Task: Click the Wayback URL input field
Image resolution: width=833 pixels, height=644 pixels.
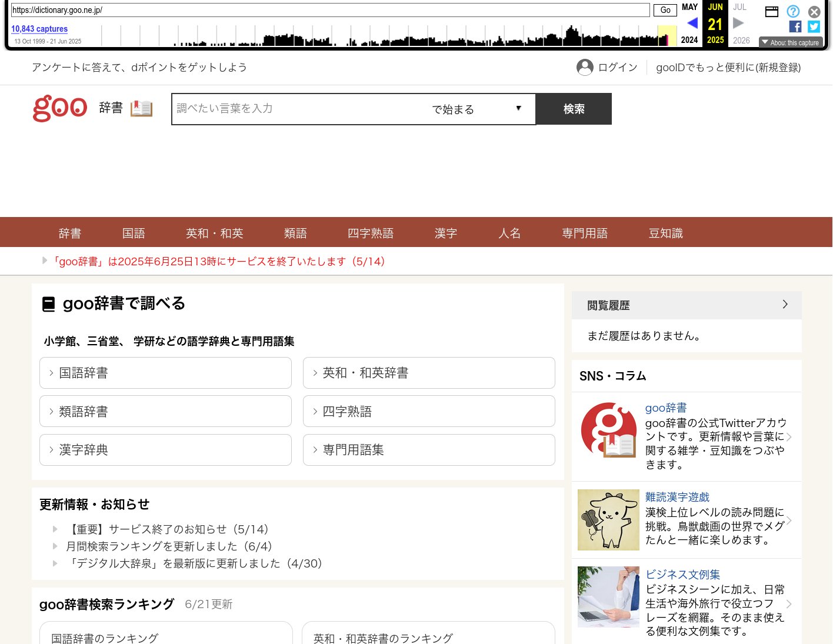Action: [x=331, y=10]
